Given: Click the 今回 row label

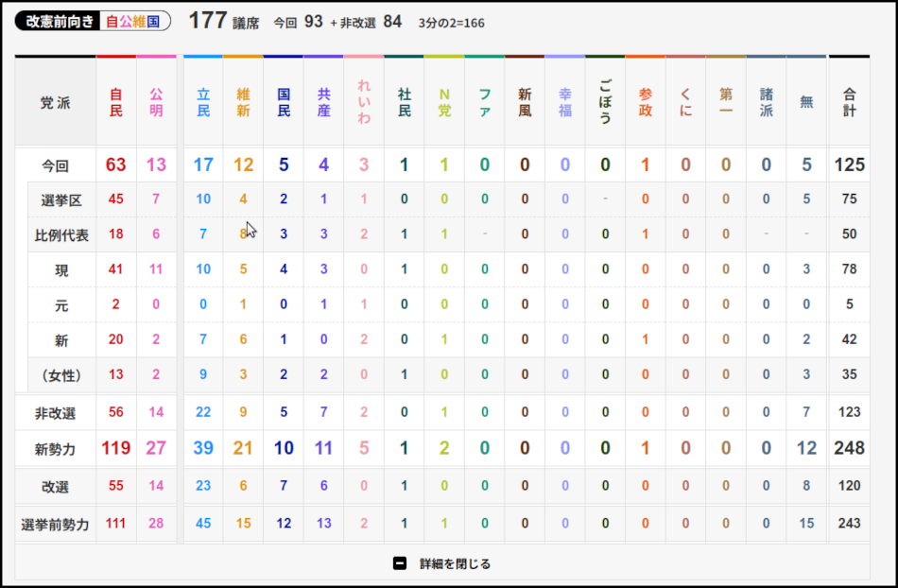Looking at the screenshot, I should point(56,166).
